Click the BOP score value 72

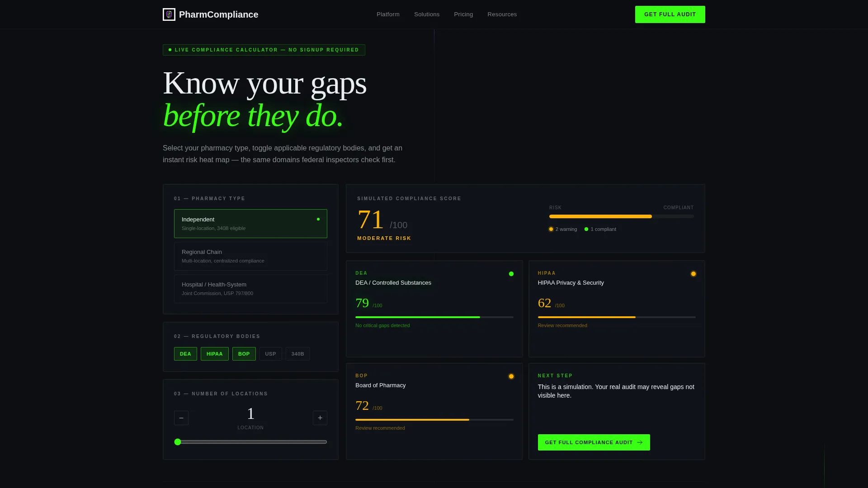362,405
